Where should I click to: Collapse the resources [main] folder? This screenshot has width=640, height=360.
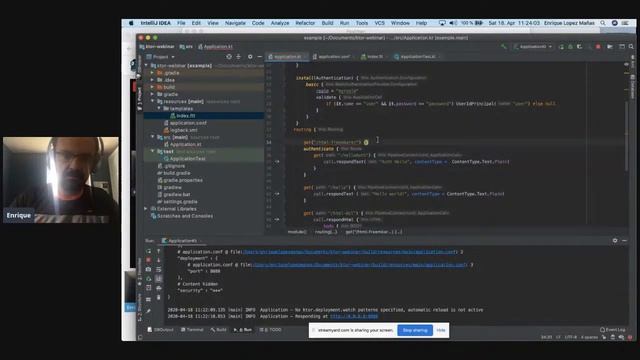153,101
